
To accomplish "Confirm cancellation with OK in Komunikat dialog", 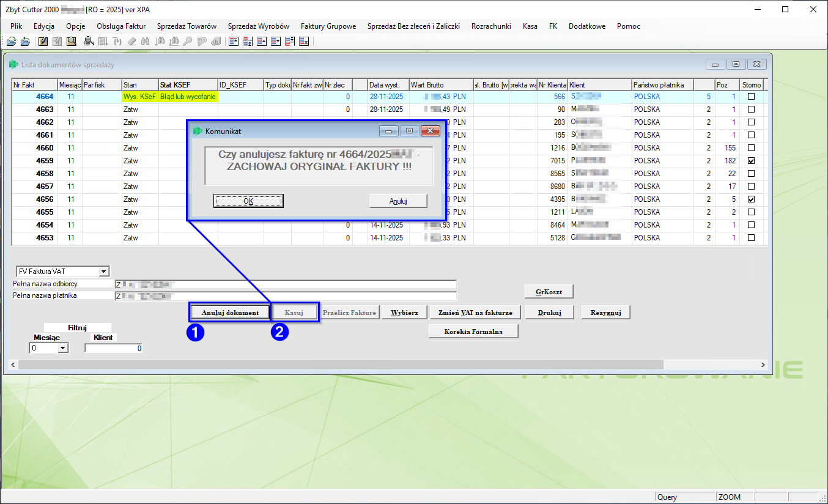I will pyautogui.click(x=248, y=201).
